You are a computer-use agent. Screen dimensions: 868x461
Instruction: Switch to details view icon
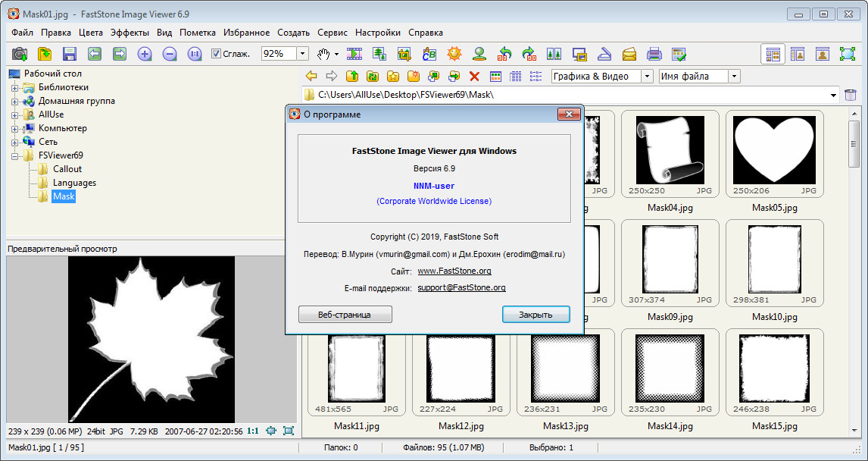click(x=515, y=77)
